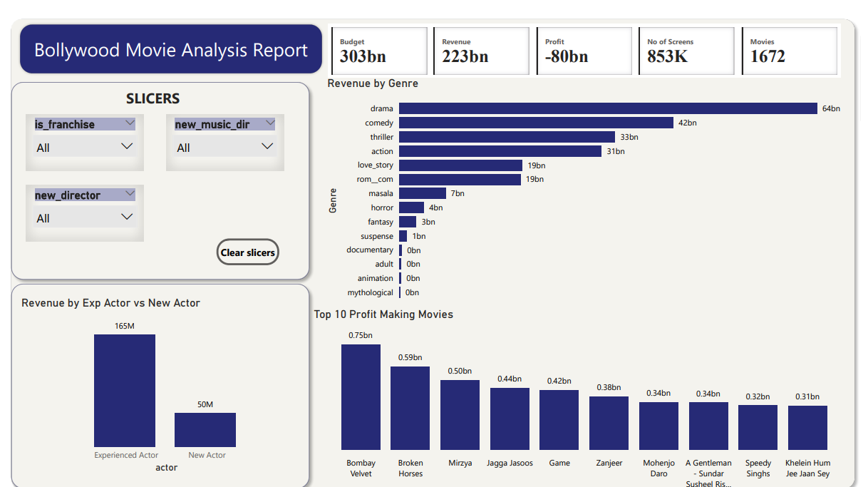Click the 64bn drama data label
Screen dimensions: 868x487
831,108
